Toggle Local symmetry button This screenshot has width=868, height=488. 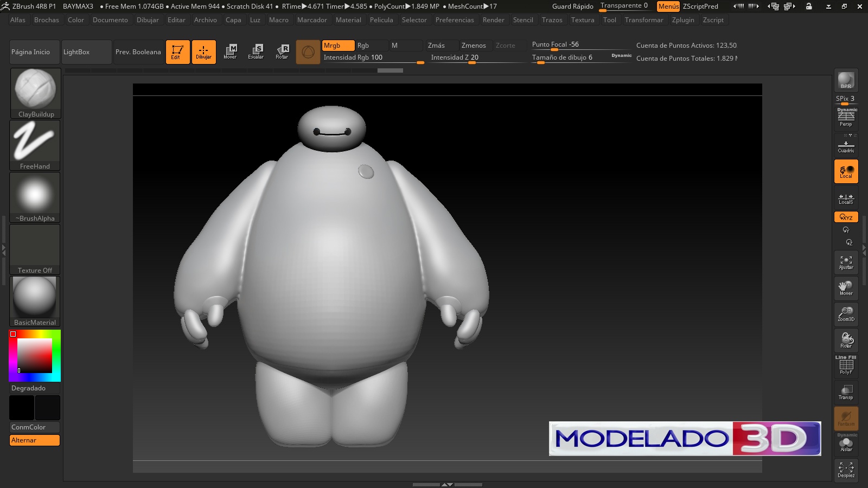846,171
